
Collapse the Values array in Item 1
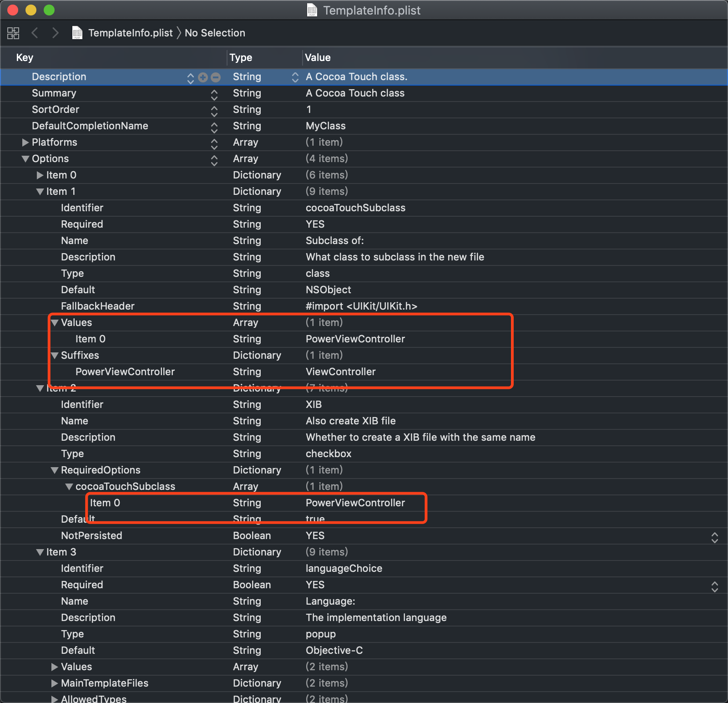(x=55, y=323)
